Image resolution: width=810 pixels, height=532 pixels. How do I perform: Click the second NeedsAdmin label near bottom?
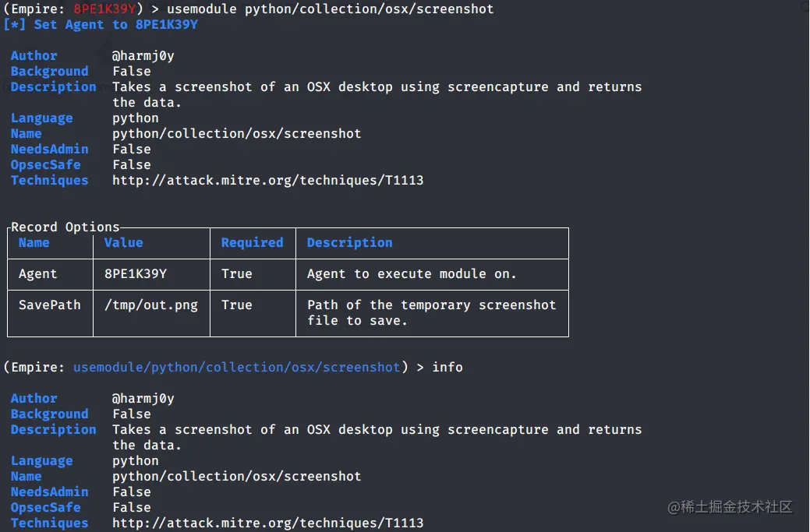coord(50,491)
